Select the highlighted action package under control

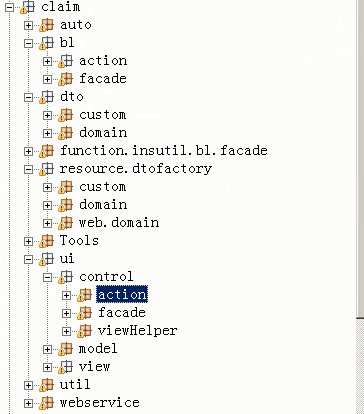(x=122, y=295)
